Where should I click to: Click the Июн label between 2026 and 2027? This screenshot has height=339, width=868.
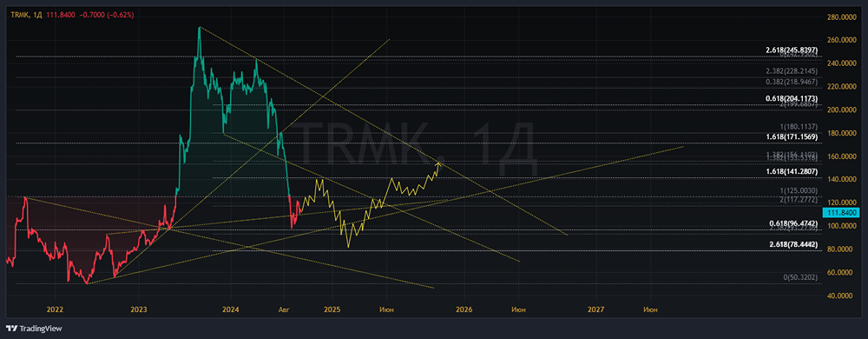(519, 309)
